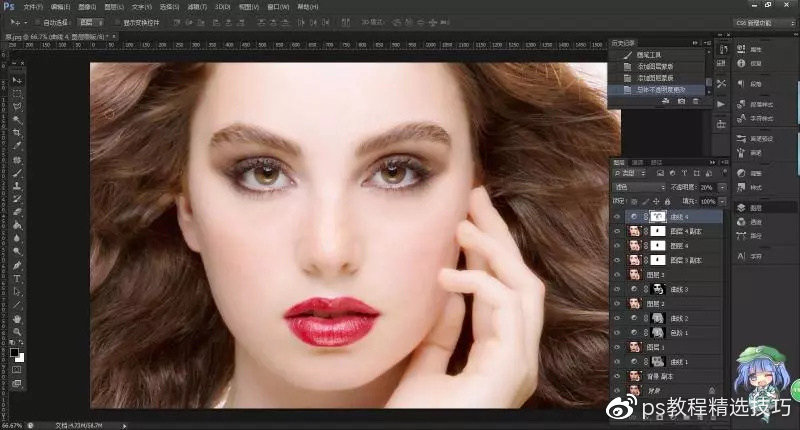Screen dimensions: 800x430
Task: Open the Paths panel from right dock
Action: point(755,237)
